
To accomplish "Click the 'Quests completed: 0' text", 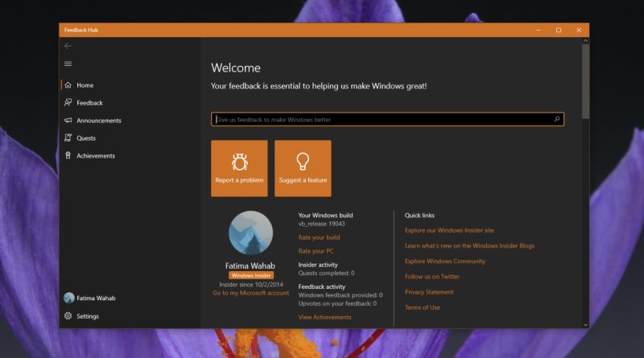I will (x=326, y=273).
